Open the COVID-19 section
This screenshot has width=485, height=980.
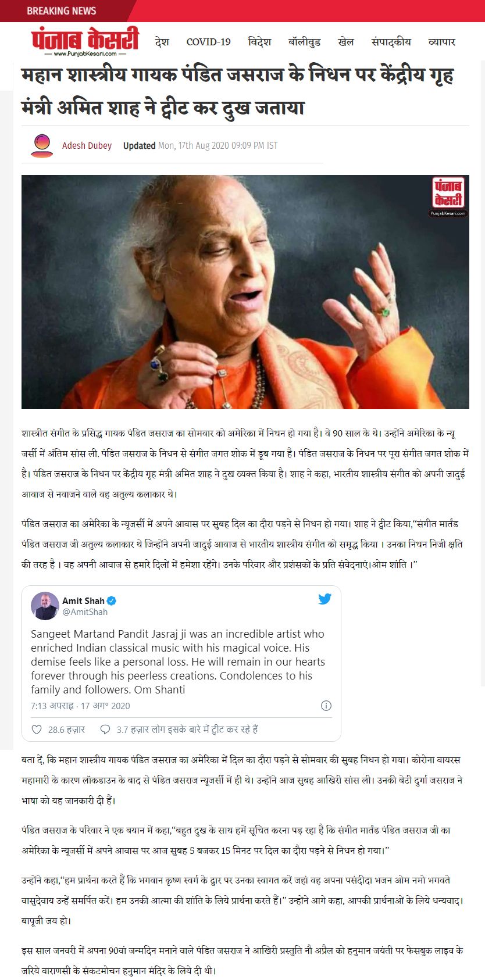(208, 42)
